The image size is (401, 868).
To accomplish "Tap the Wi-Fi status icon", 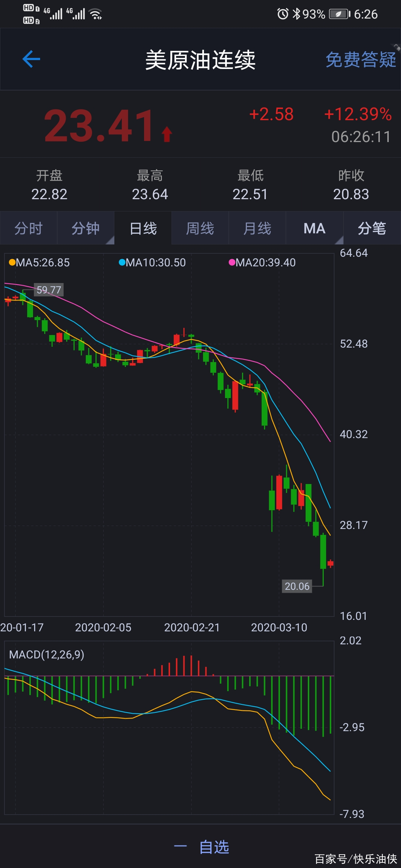I will (x=96, y=14).
